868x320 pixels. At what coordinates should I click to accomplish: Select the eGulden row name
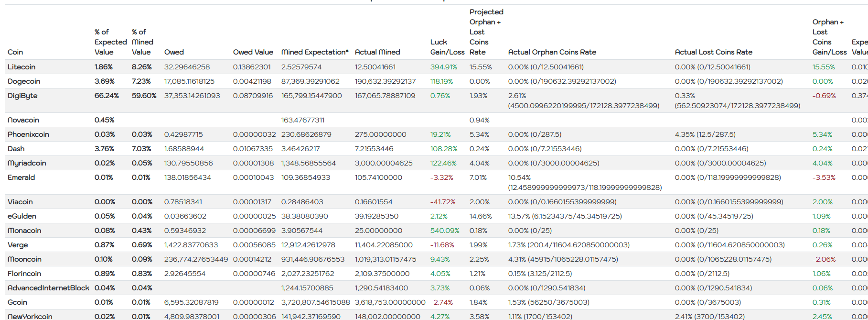coord(22,216)
